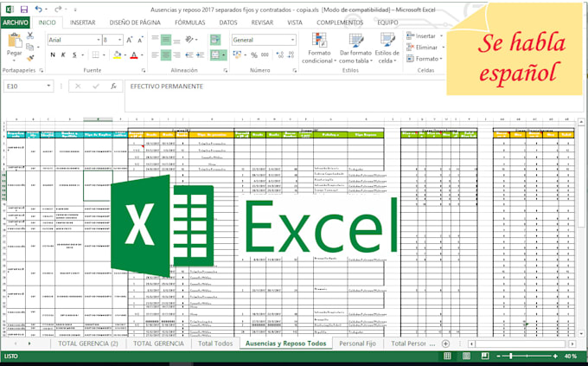Apply yellow fill color
Image resolution: width=588 pixels, height=366 pixels.
118,55
